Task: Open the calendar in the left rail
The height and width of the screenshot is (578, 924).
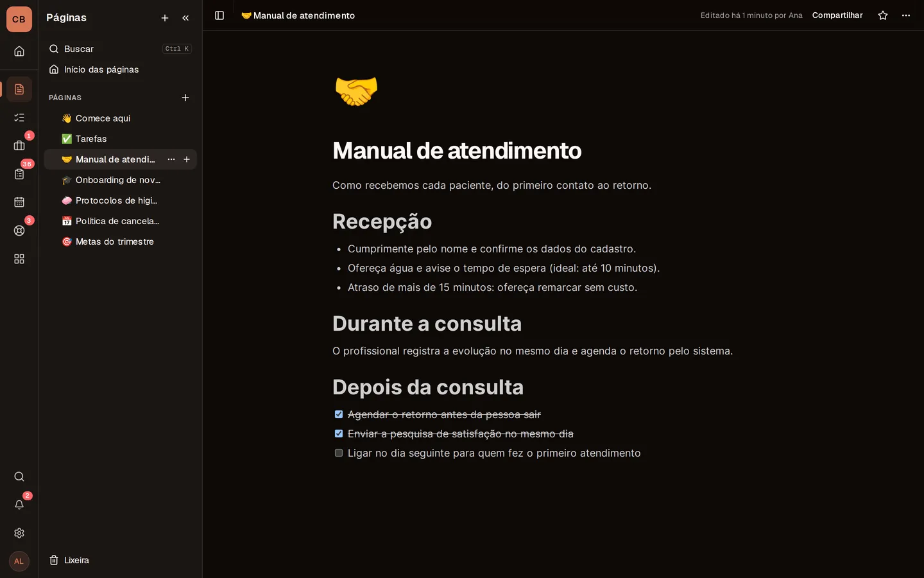Action: [19, 202]
